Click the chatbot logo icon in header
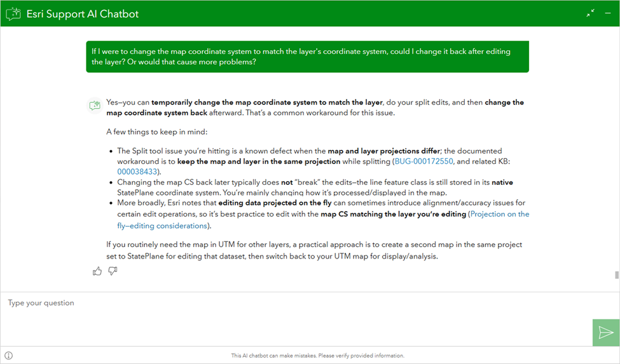 (x=13, y=14)
